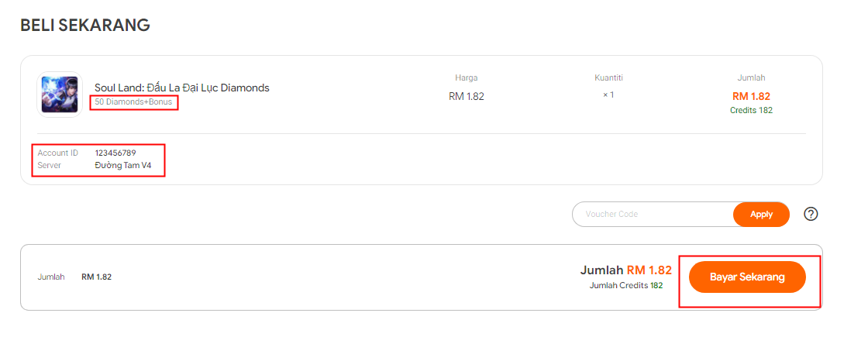Click the Account ID label

pos(57,153)
